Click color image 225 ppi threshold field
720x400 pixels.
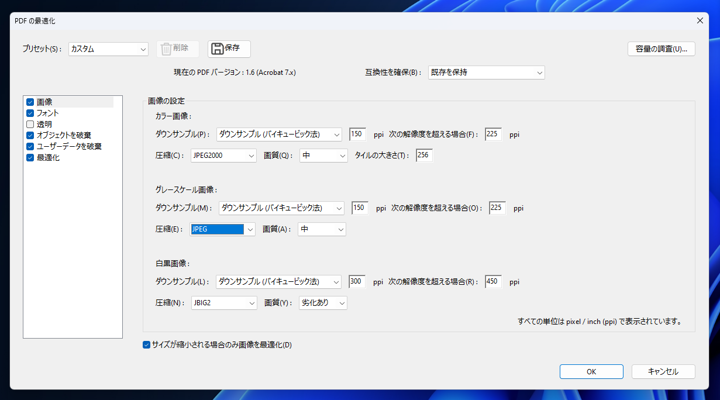coord(493,134)
